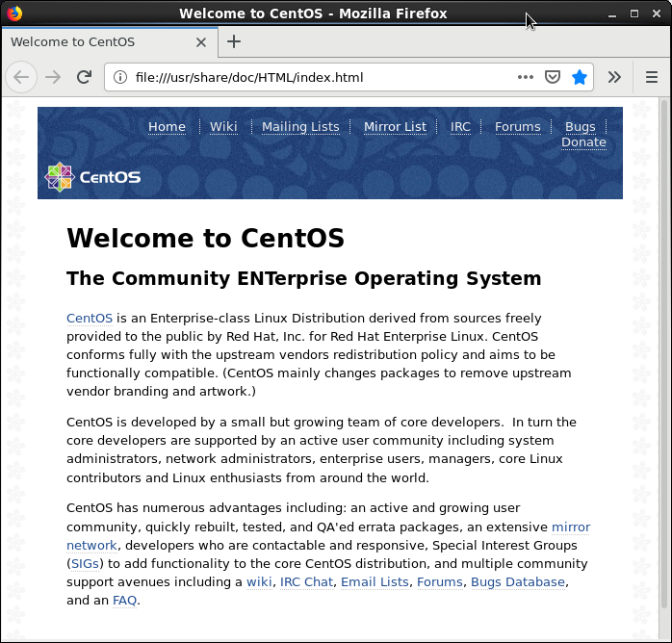
Task: Click the Donate link in header
Action: pos(583,142)
